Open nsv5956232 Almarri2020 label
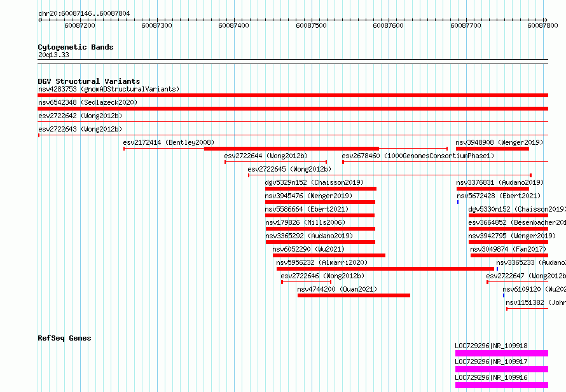The height and width of the screenshot is (392, 566). click(322, 262)
